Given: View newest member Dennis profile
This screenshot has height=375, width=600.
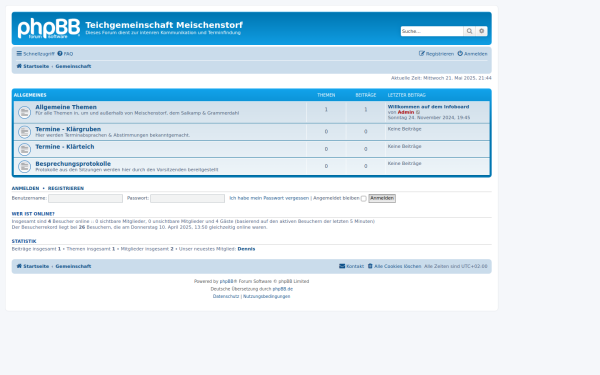Looking at the screenshot, I should 246,249.
